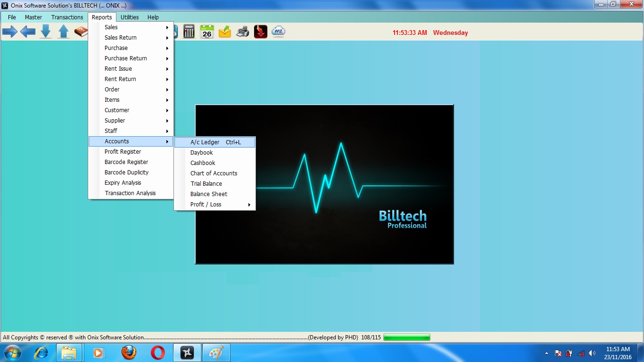This screenshot has height=362, width=644.
Task: Expand the Purchase Return submenu
Action: point(131,58)
